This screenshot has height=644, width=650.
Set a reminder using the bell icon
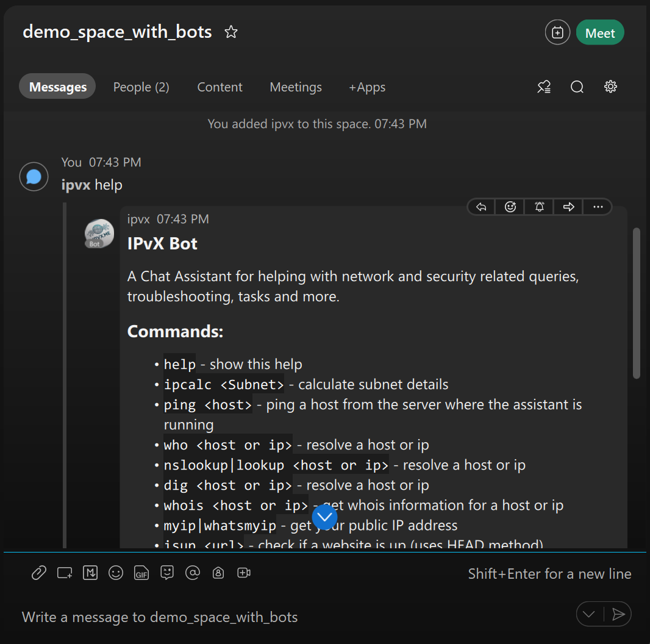pos(540,207)
